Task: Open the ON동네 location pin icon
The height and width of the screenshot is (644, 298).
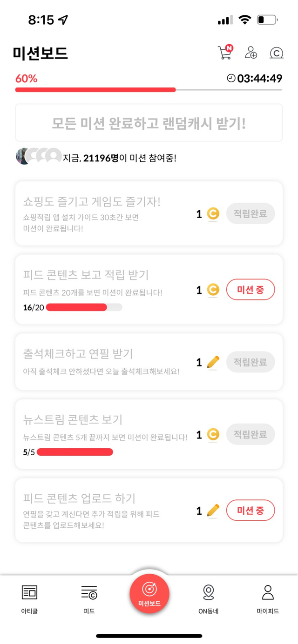Action: point(208,592)
